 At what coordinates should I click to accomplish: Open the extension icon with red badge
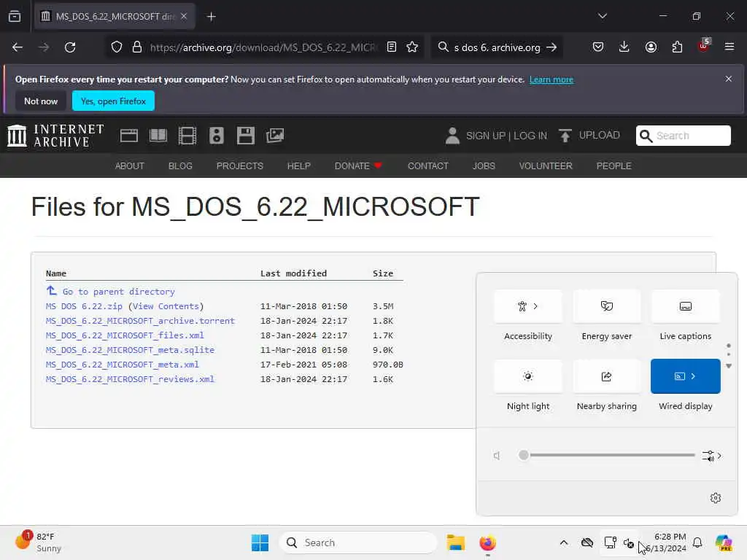(x=704, y=46)
